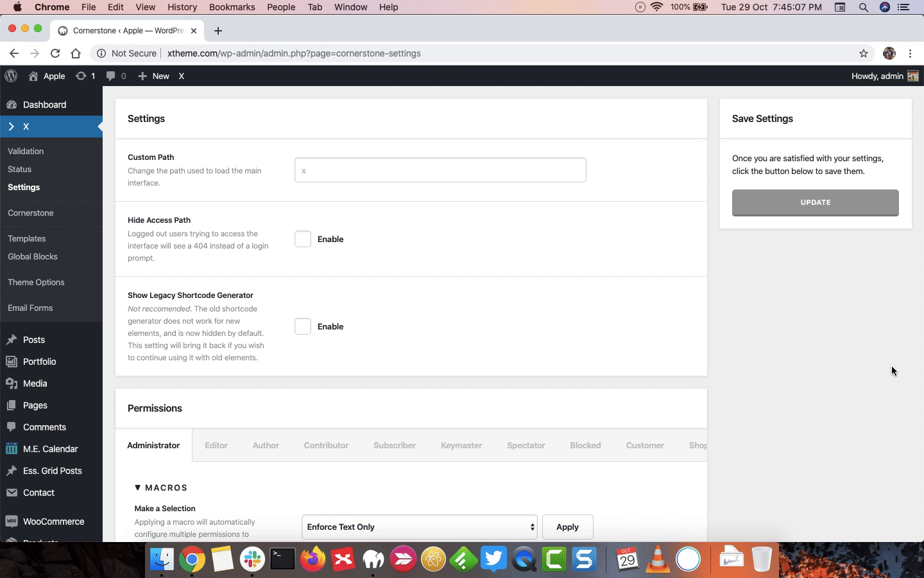Open the Calendar app in the Dock
Screen dimensions: 924x578
(627, 559)
